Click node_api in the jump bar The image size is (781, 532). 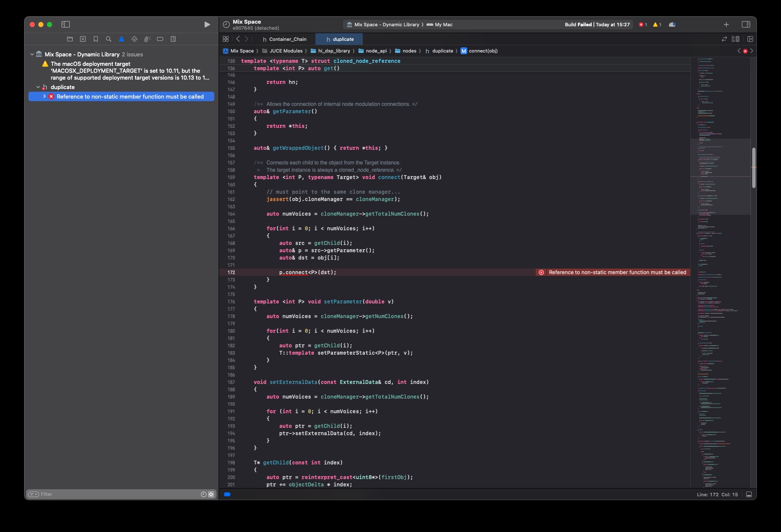tap(373, 51)
